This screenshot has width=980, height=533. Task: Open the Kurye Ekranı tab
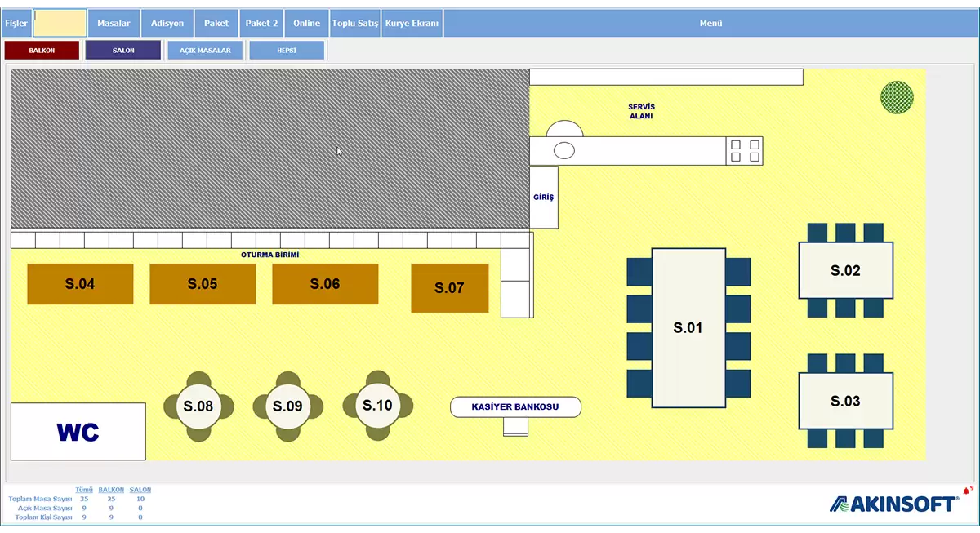pos(412,24)
